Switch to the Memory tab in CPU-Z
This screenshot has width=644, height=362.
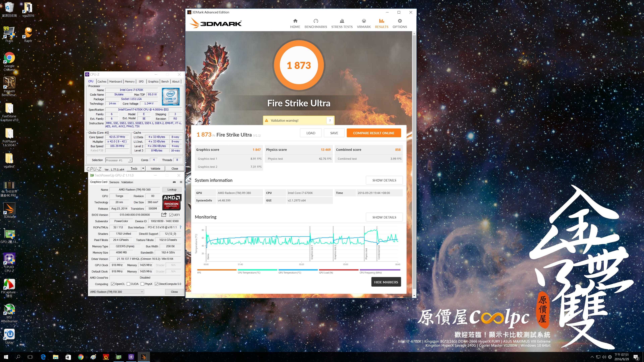point(129,81)
